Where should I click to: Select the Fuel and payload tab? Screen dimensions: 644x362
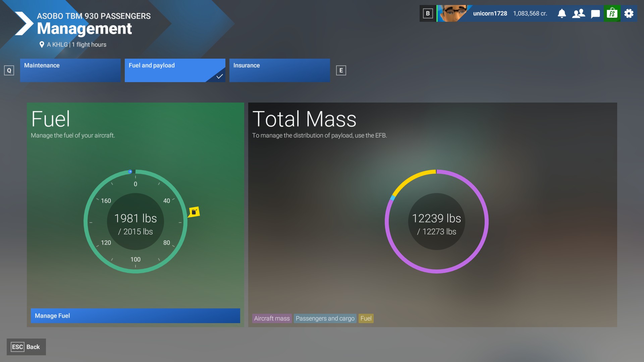point(175,70)
